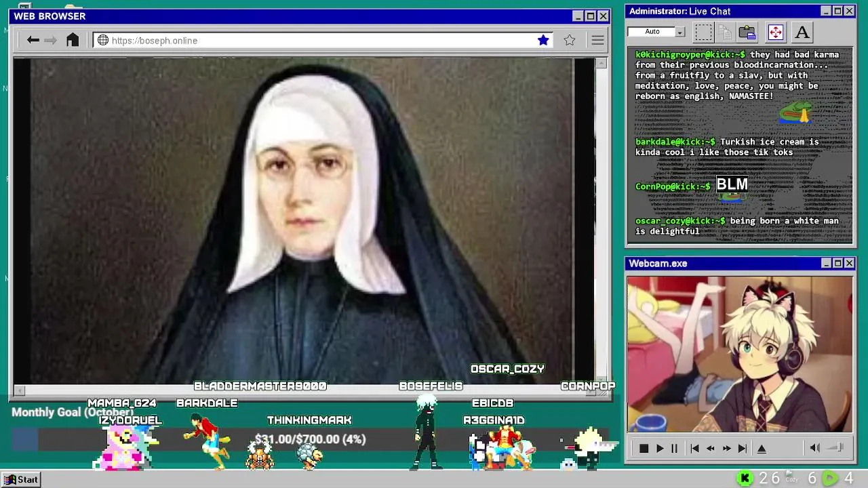Fast forward in Webcam.exe player
This screenshot has width=868, height=488.
tap(726, 448)
